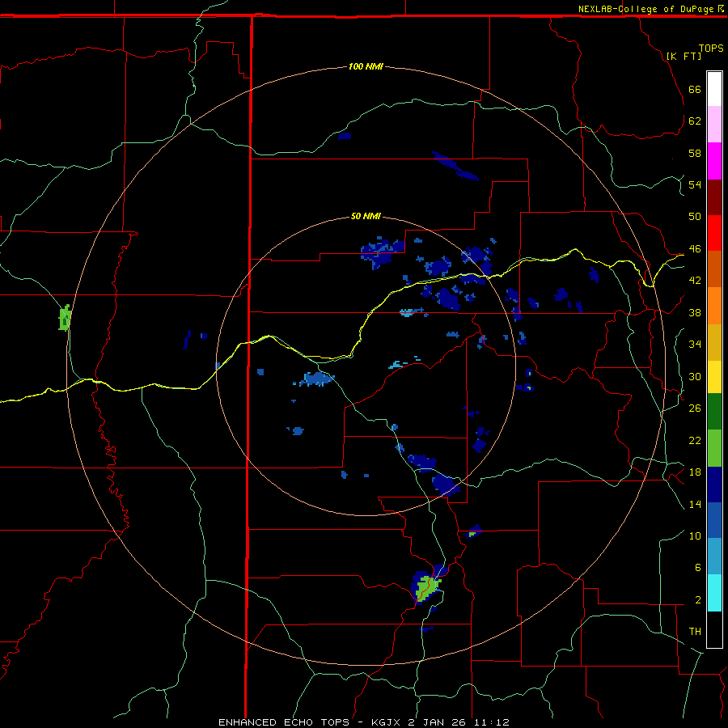The width and height of the screenshot is (728, 728).
Task: Click the "22" scale label
Action: [x=695, y=440]
